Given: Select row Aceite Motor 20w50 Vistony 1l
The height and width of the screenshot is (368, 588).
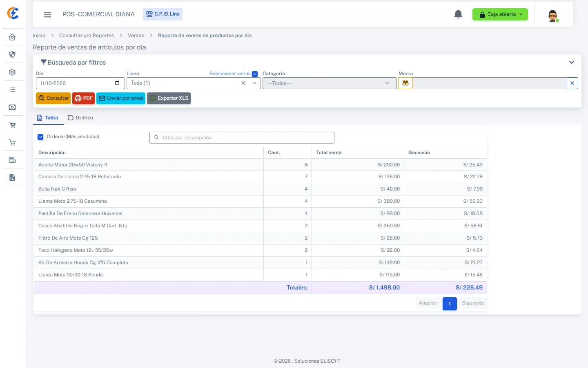Looking at the screenshot, I should point(261,165).
